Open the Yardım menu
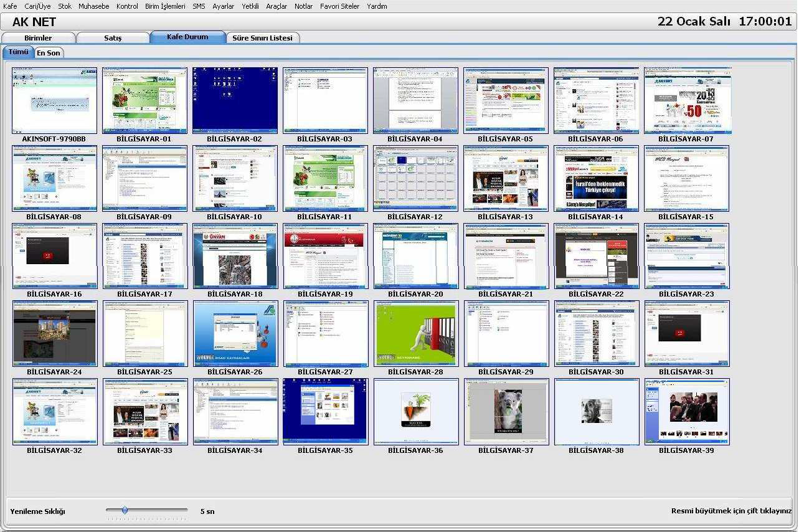Image resolution: width=799 pixels, height=532 pixels. tap(377, 6)
